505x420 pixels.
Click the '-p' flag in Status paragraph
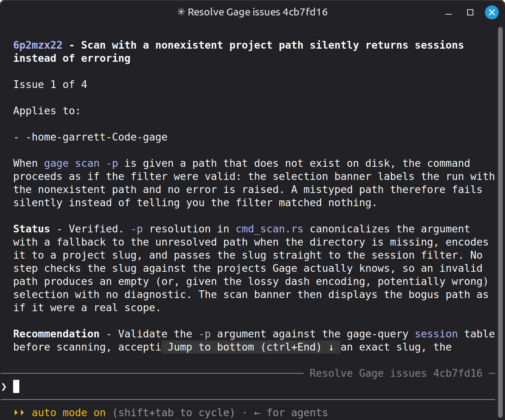137,229
